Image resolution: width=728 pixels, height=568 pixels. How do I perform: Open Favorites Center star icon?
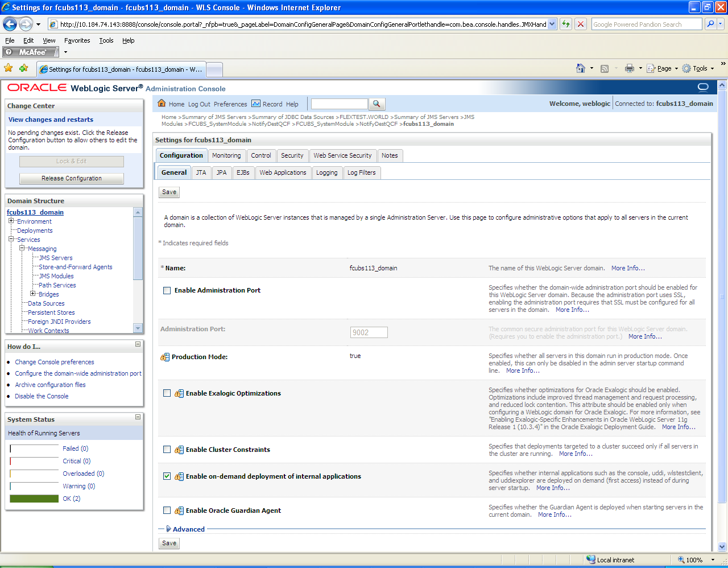click(x=9, y=68)
